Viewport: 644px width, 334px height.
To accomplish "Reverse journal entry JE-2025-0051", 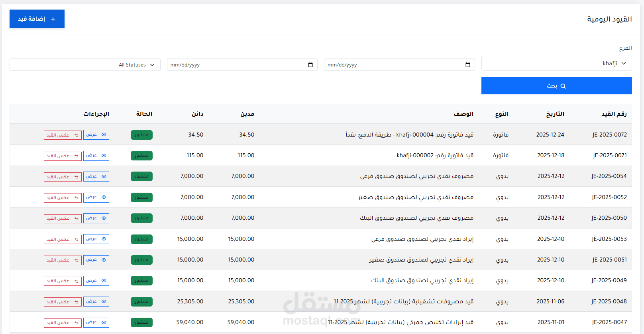I will point(63,260).
